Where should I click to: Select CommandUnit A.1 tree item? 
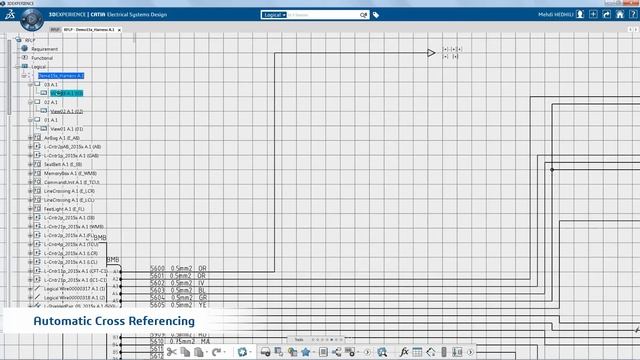tap(72, 182)
